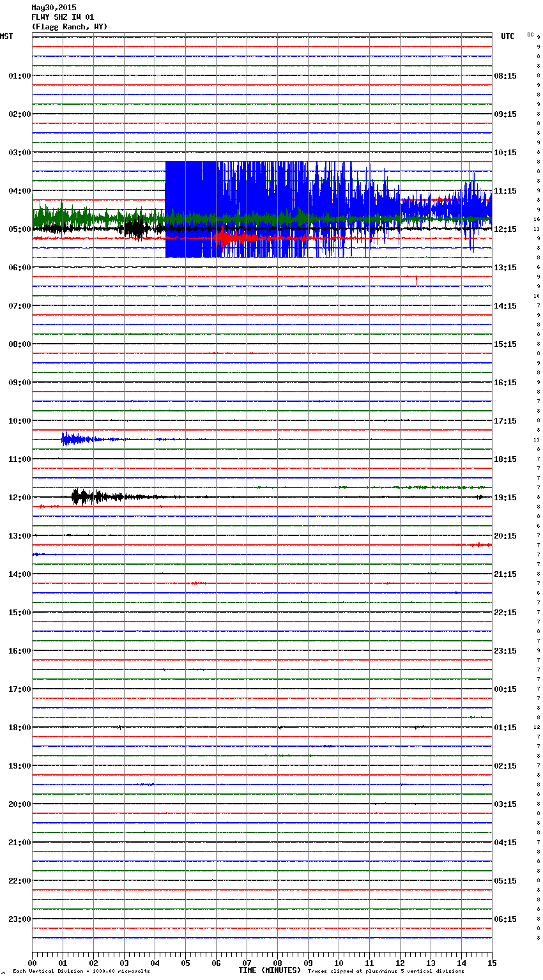The height and width of the screenshot is (980, 543).
Task: Click the 10:15 UTC time label
Action: (505, 153)
